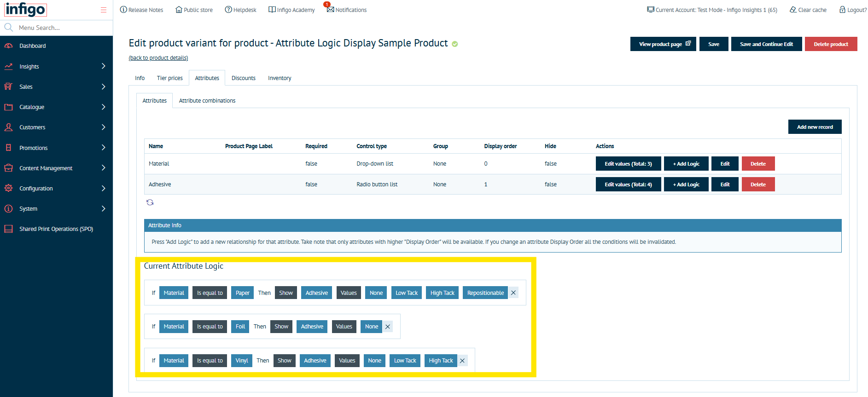This screenshot has width=868, height=397.
Task: Click the Save button
Action: tap(714, 44)
